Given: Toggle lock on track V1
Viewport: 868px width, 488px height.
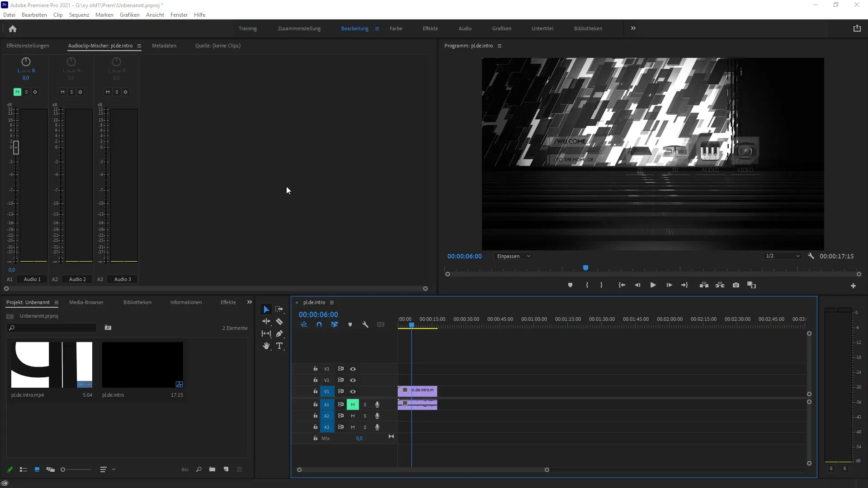Looking at the screenshot, I should pyautogui.click(x=316, y=391).
